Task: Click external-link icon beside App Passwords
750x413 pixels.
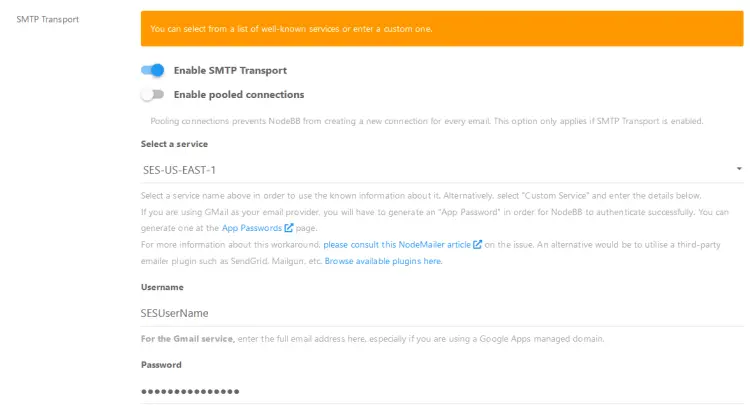Action: tap(289, 229)
